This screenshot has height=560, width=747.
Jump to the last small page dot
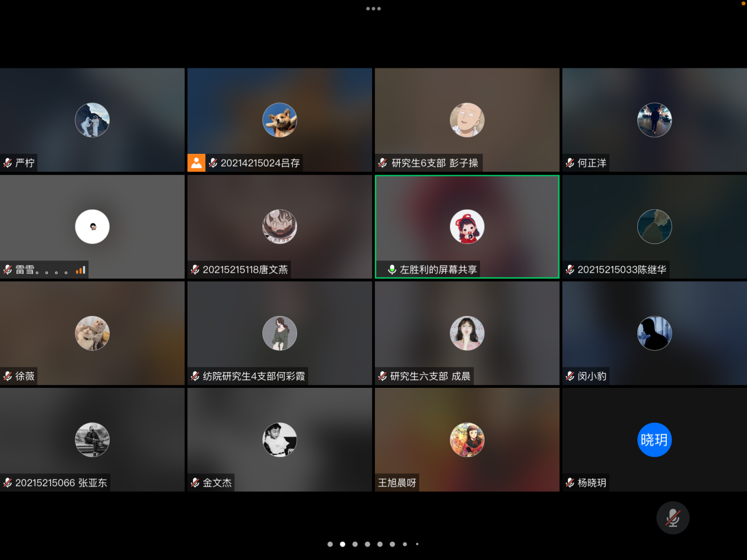click(x=417, y=544)
